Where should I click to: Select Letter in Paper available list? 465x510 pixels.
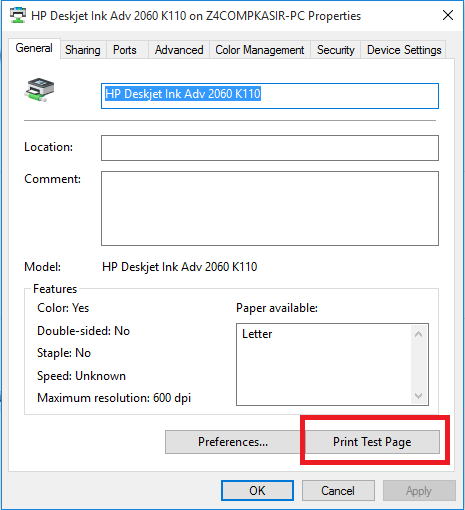point(257,334)
